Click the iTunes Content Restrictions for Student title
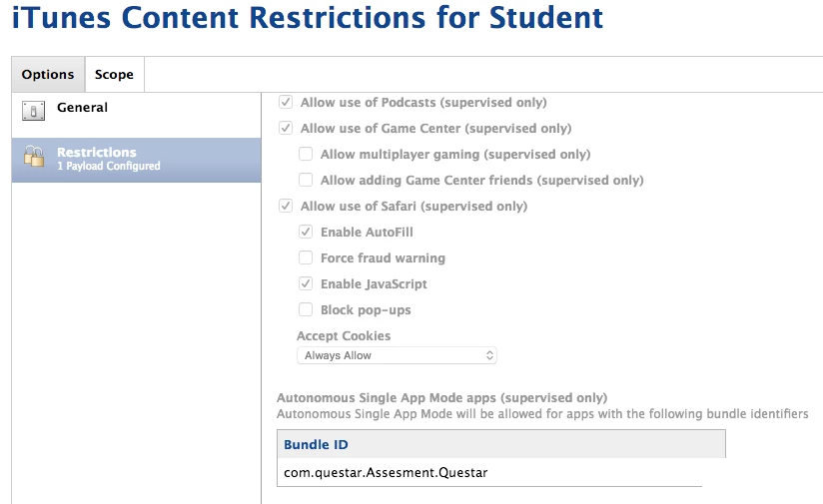 308,18
